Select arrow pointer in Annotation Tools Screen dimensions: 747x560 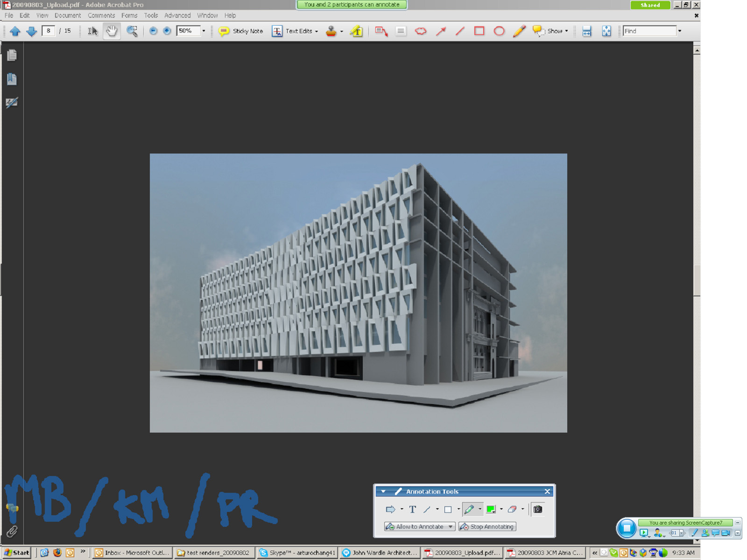tap(390, 510)
